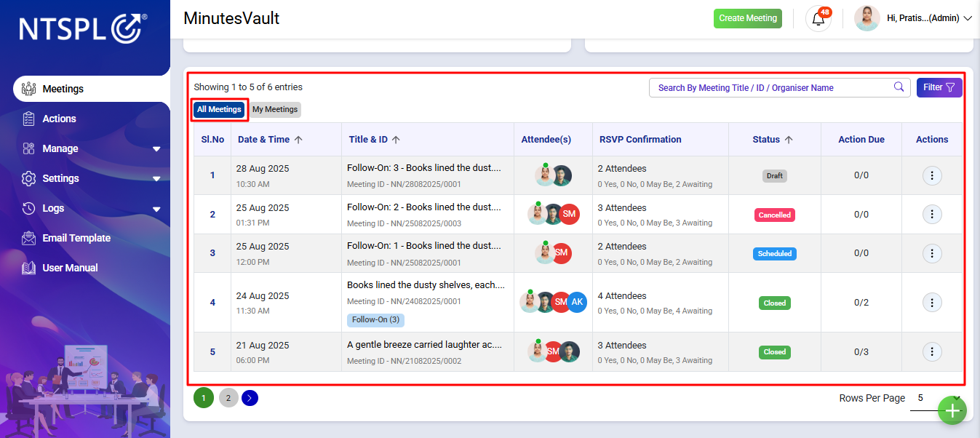
Task: Click the Manage sidebar icon
Action: tap(29, 148)
